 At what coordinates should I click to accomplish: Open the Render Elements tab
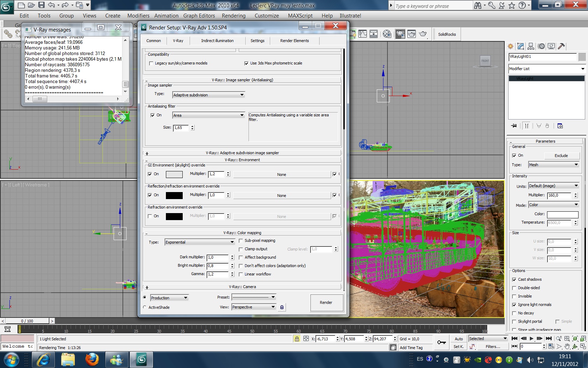tap(295, 41)
